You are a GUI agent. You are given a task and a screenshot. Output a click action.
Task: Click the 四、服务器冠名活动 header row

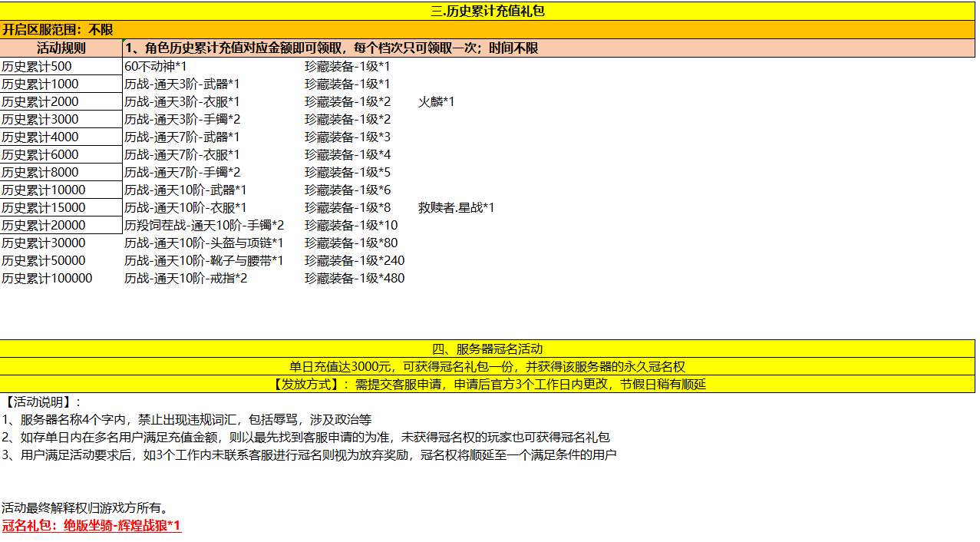(488, 349)
